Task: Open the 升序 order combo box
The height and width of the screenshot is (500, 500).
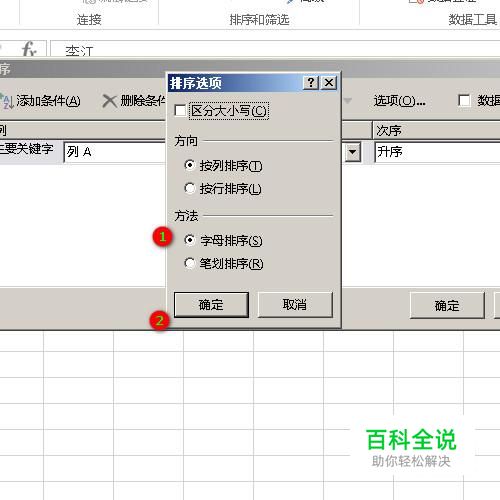Action: click(437, 152)
